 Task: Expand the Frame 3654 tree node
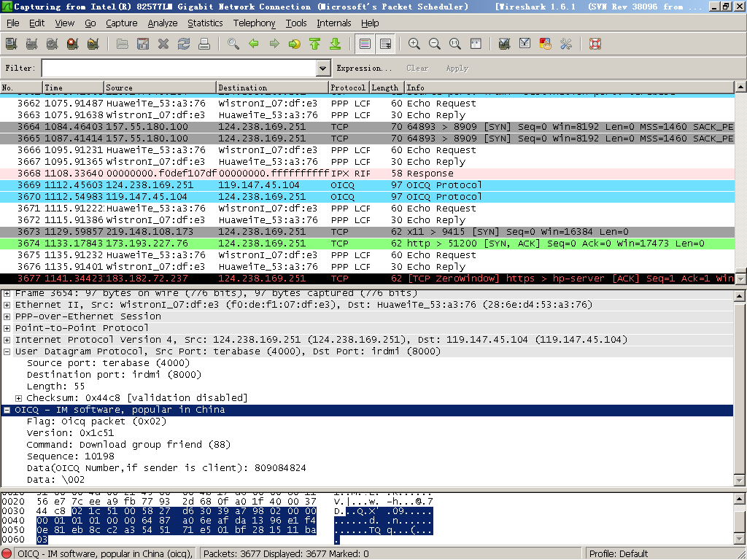click(x=7, y=293)
